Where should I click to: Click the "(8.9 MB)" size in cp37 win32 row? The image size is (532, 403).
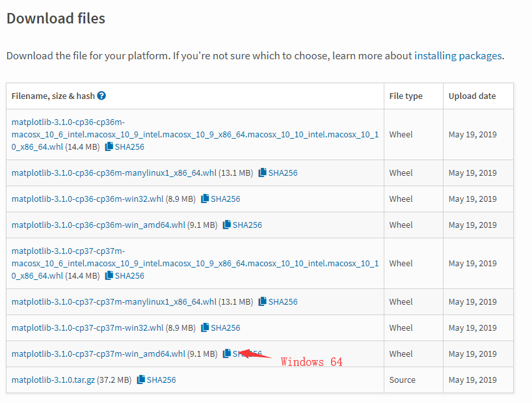(181, 327)
